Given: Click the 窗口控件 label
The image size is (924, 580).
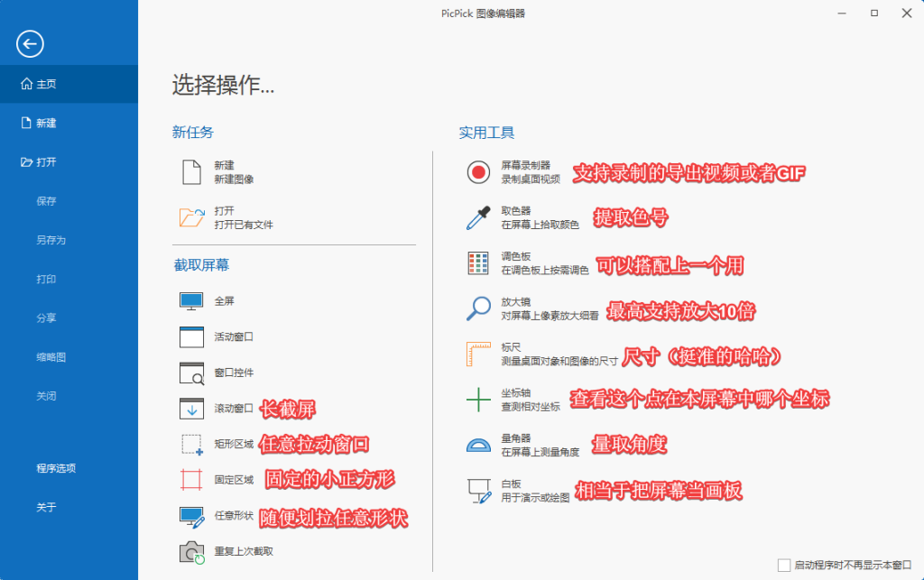Looking at the screenshot, I should [x=234, y=373].
